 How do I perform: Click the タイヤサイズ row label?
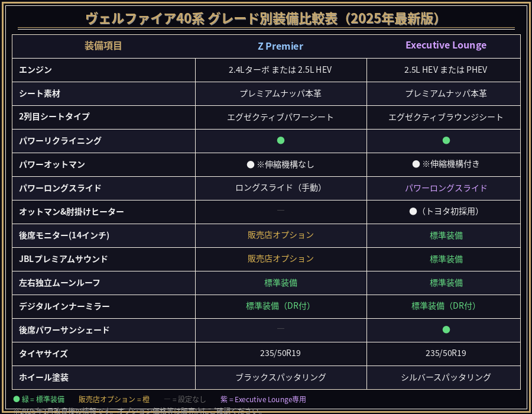click(43, 354)
